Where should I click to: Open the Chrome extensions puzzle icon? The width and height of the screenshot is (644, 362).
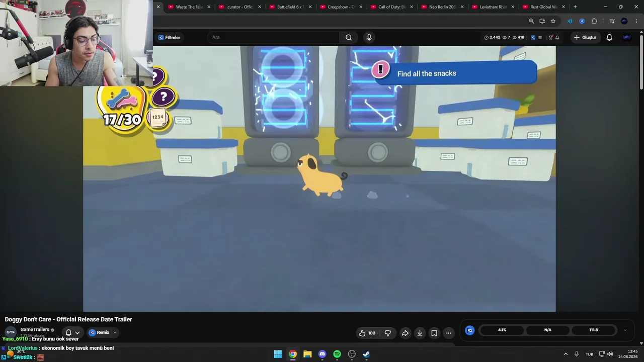(594, 21)
